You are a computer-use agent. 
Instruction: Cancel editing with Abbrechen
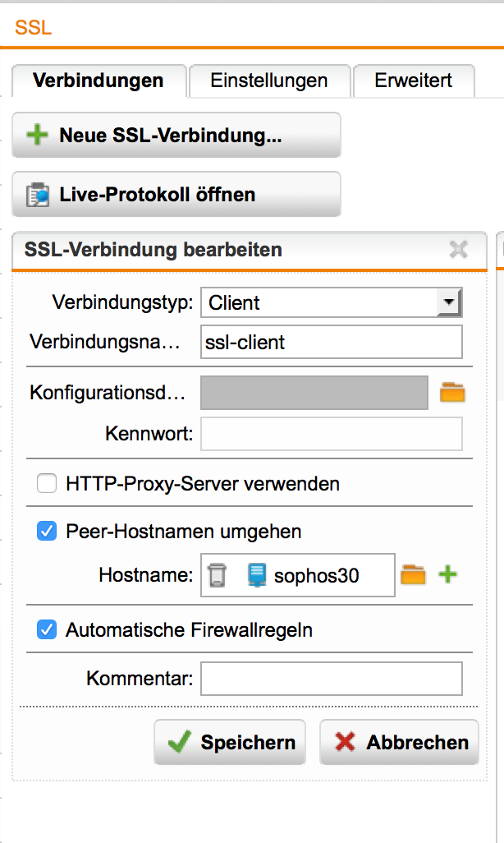tap(399, 742)
